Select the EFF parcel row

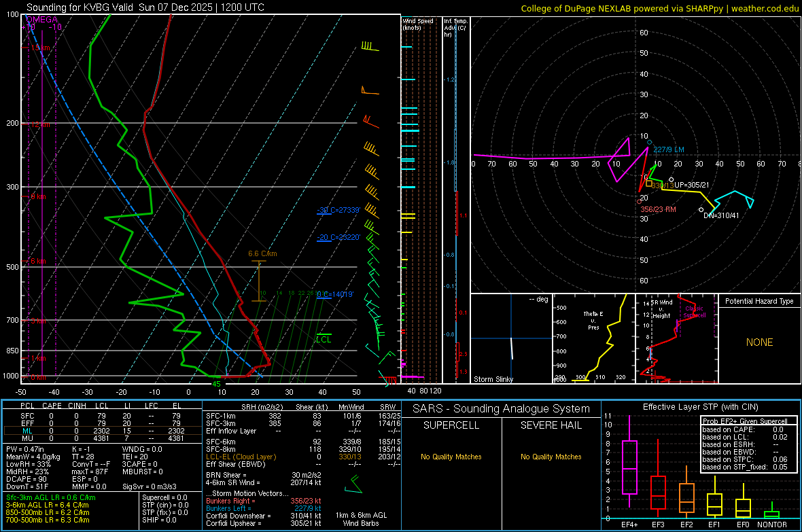click(102, 423)
